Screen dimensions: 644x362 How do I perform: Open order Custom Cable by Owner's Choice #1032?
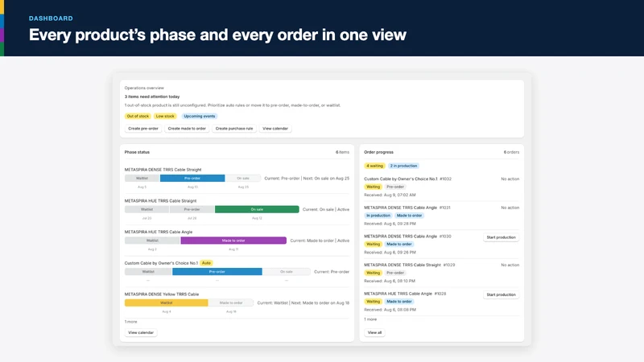pyautogui.click(x=407, y=179)
